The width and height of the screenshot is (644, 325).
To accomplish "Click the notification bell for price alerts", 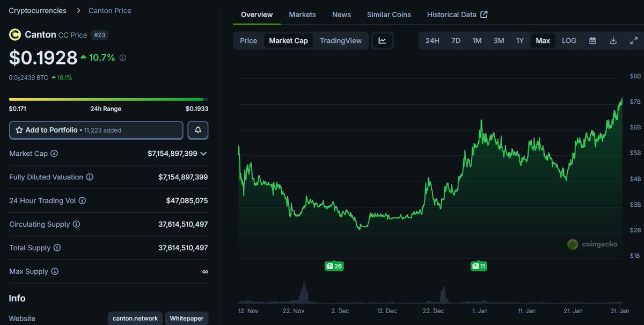I will (x=197, y=130).
